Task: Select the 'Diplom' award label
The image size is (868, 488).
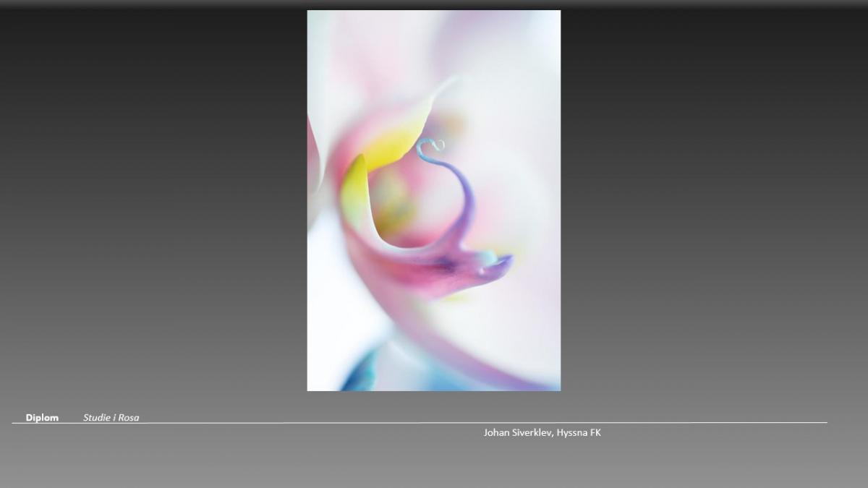Action: 42,418
